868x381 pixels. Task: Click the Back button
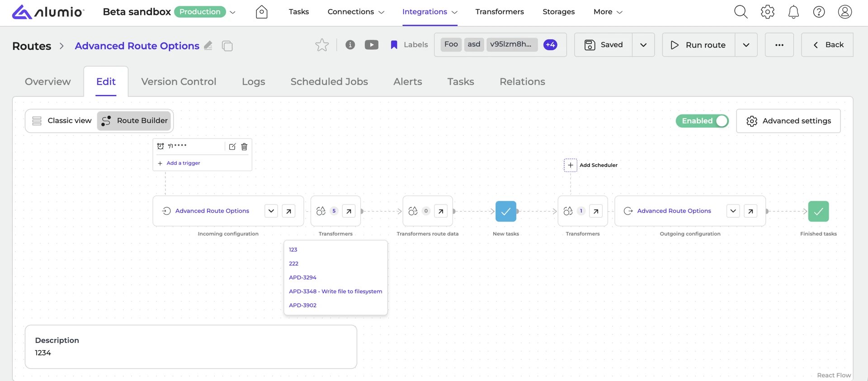pyautogui.click(x=827, y=45)
